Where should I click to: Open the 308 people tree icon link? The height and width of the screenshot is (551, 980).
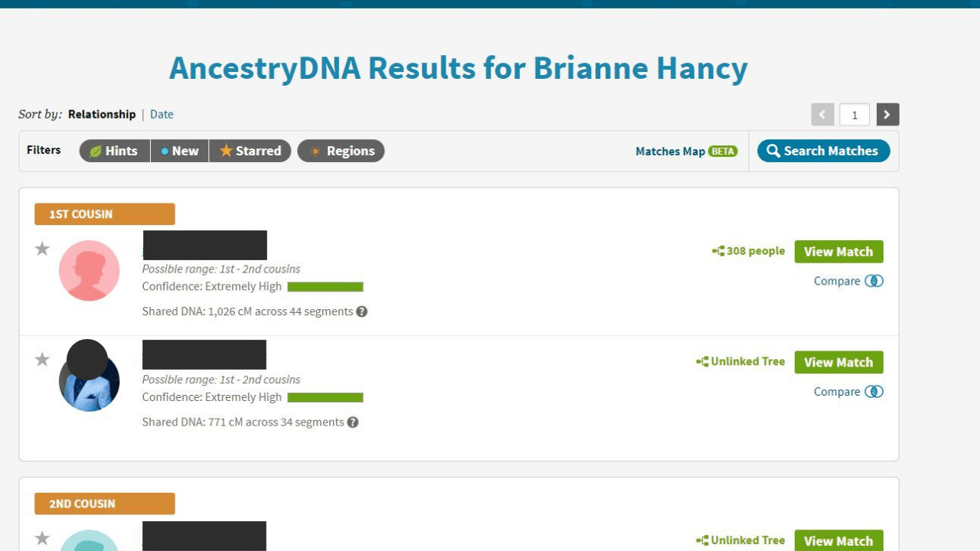pyautogui.click(x=718, y=251)
